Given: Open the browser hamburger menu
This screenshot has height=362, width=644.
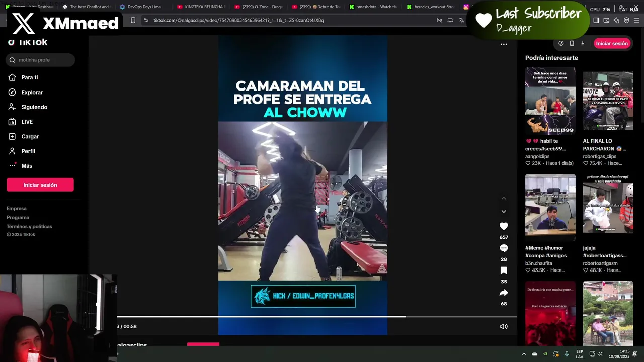Looking at the screenshot, I should (x=637, y=20).
